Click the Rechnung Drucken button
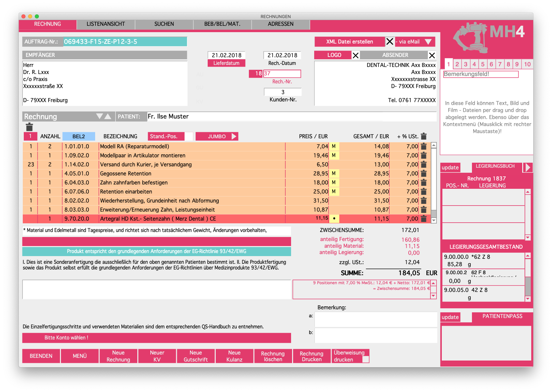The image size is (552, 392). 311,356
